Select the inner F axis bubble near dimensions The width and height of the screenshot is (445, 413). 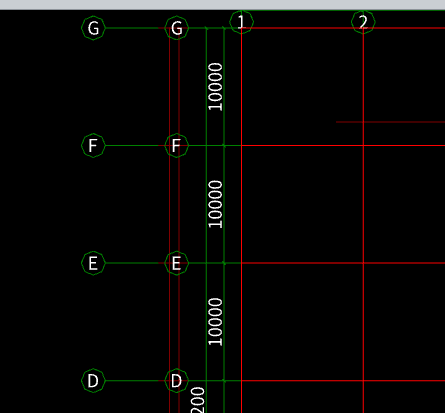pyautogui.click(x=177, y=146)
